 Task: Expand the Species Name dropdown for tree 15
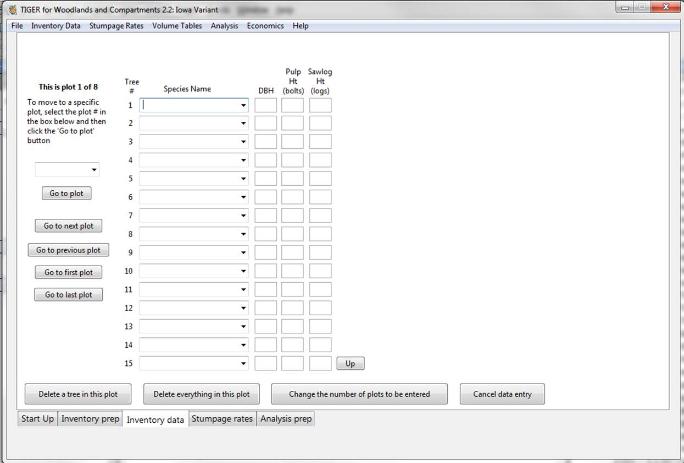pyautogui.click(x=243, y=363)
